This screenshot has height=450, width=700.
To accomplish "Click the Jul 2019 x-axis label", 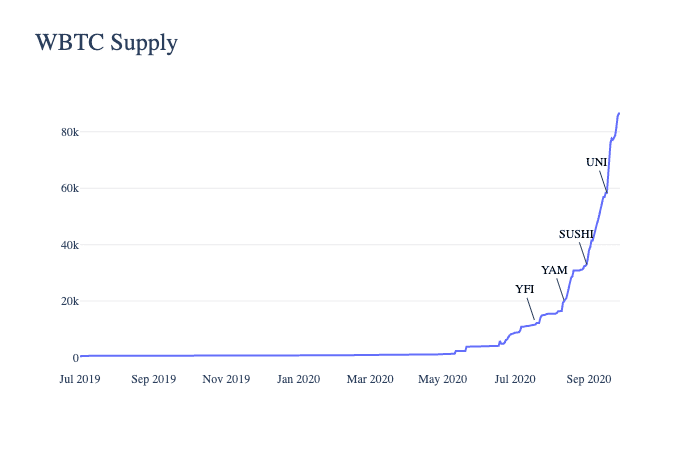I will [x=80, y=379].
